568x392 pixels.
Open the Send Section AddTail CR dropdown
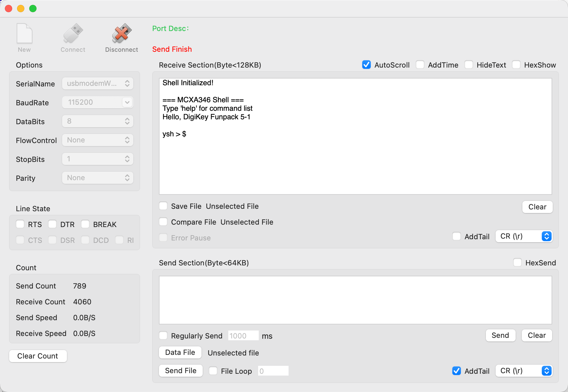point(524,371)
